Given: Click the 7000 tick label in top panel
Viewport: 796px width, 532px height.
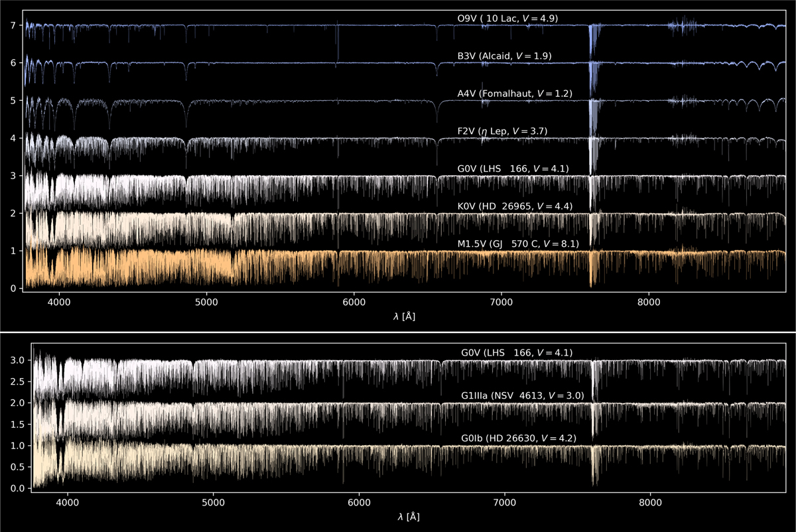Looking at the screenshot, I should click(x=501, y=302).
